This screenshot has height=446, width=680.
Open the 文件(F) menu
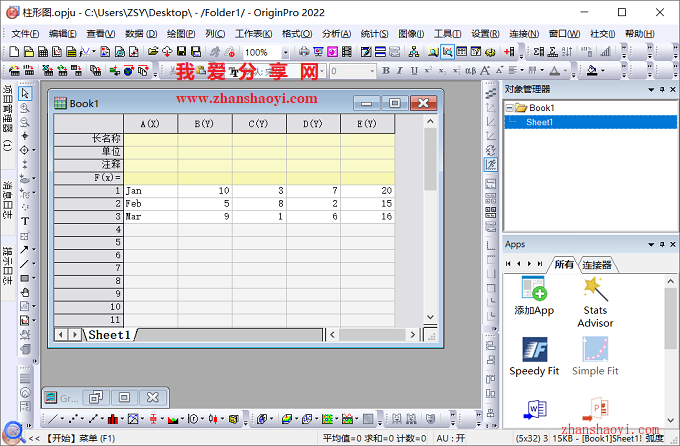tap(25, 34)
